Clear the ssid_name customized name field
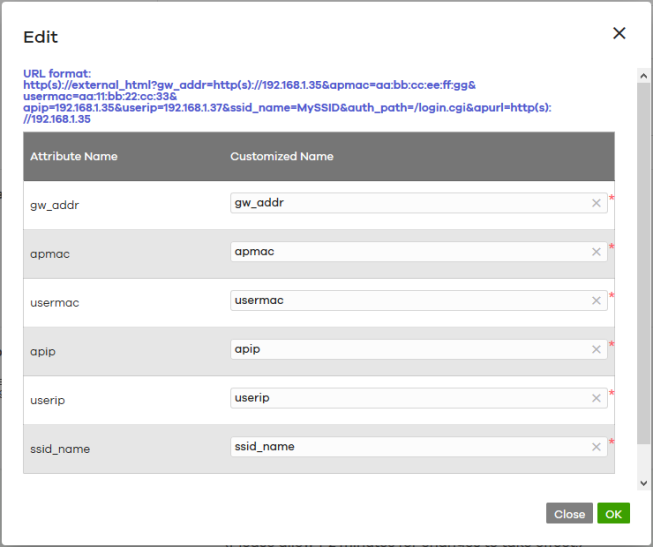Image resolution: width=653 pixels, height=547 pixels. 596,447
